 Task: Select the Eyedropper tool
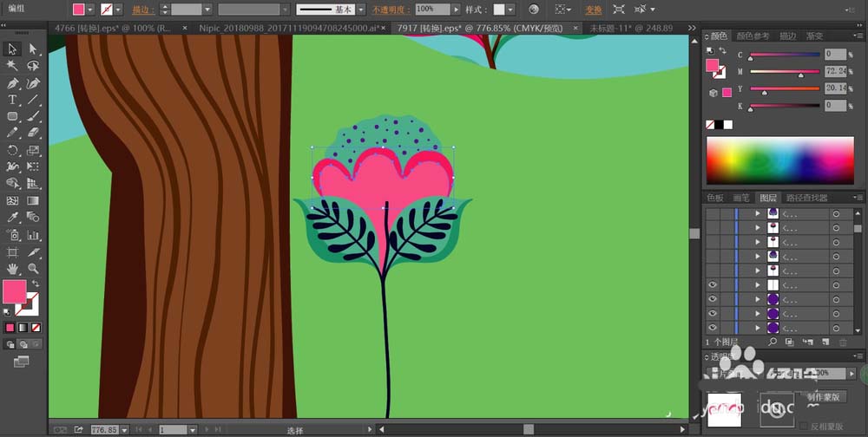click(x=12, y=218)
